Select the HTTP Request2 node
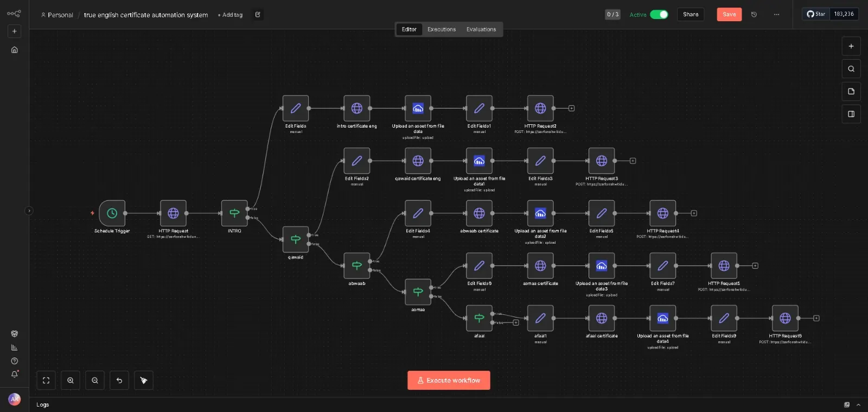 (x=540, y=109)
